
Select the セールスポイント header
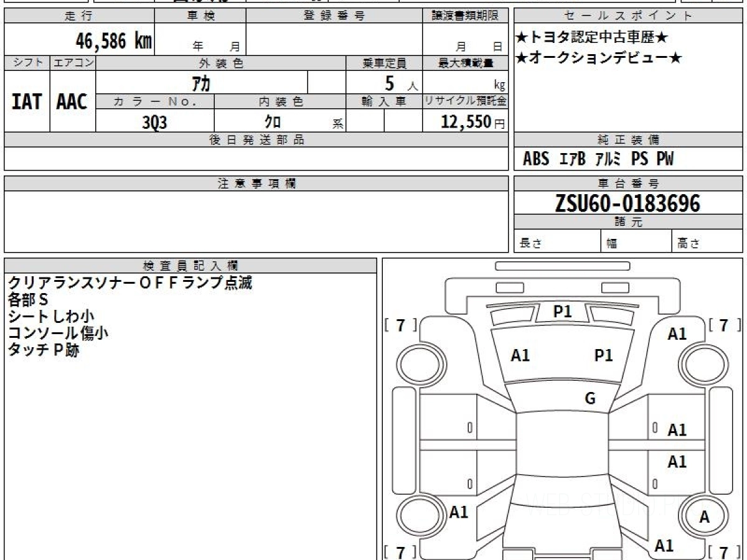[628, 16]
